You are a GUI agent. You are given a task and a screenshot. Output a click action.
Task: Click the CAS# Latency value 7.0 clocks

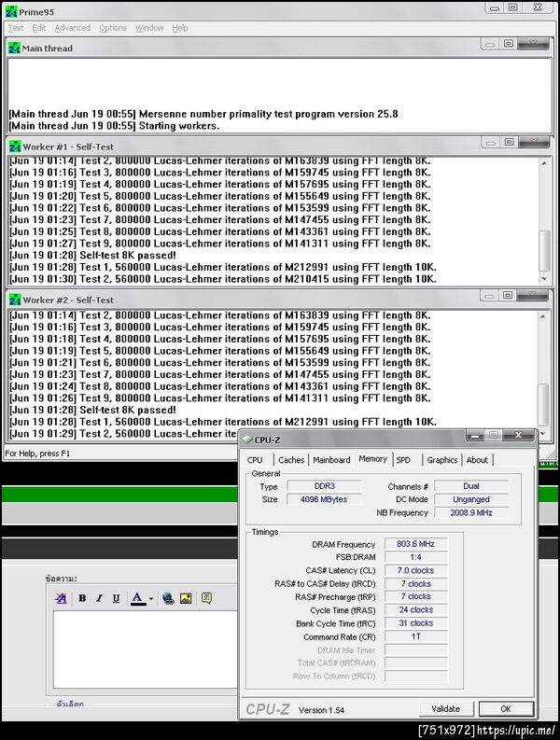pyautogui.click(x=415, y=570)
